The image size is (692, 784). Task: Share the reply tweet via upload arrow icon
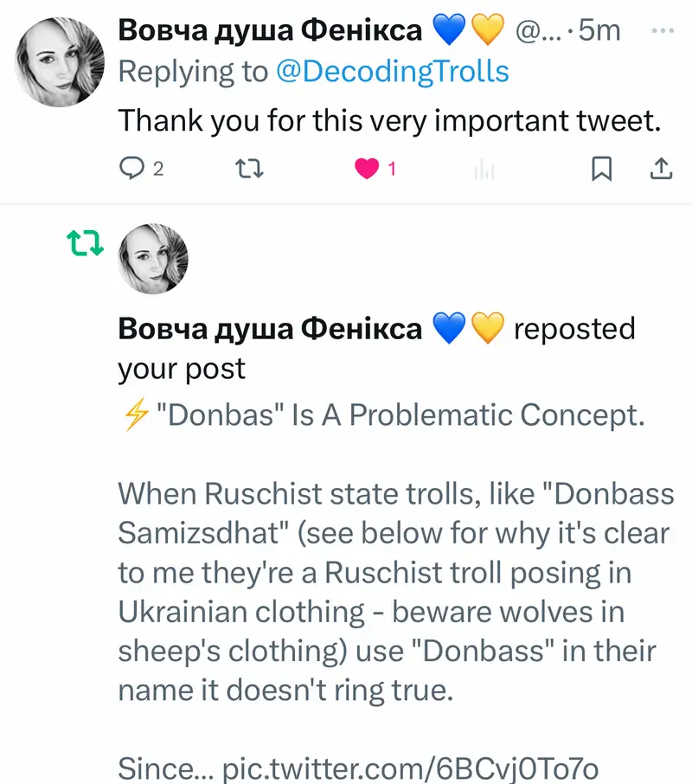660,169
